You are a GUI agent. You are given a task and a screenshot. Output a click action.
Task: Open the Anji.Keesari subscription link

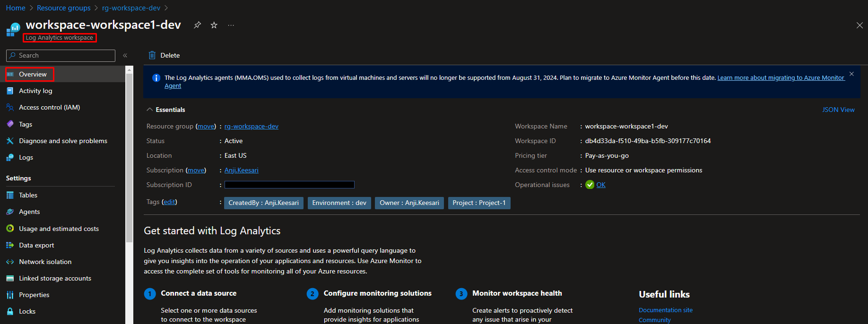[x=242, y=170]
